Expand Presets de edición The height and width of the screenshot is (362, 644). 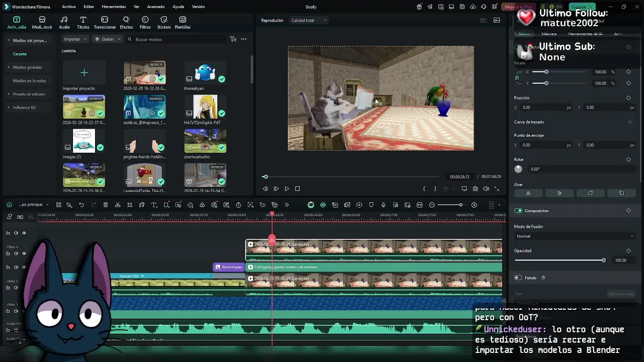click(x=9, y=94)
